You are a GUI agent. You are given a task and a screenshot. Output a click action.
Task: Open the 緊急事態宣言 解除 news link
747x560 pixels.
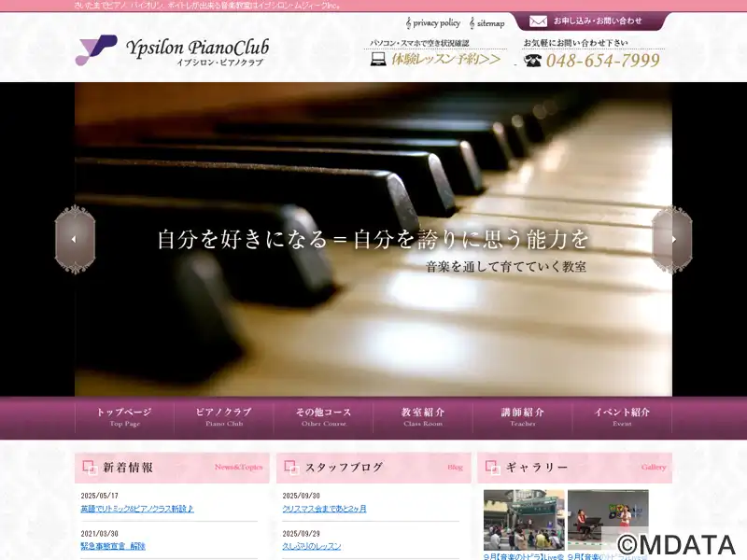[x=113, y=546]
